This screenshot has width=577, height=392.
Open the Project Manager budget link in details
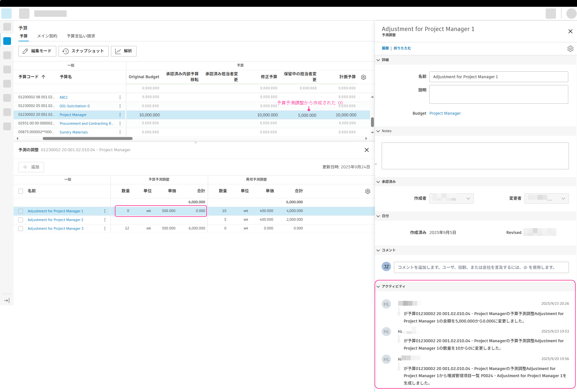click(x=445, y=113)
